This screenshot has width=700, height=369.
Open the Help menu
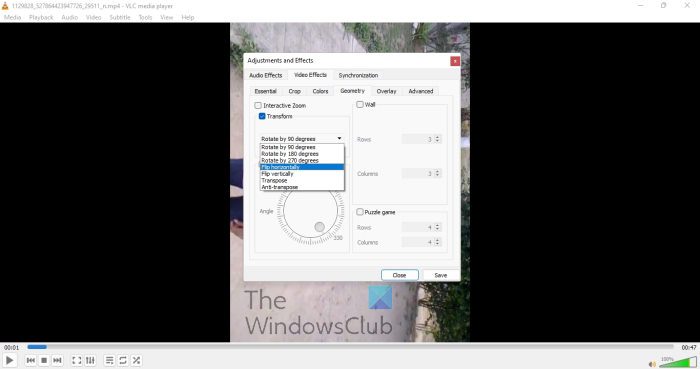point(188,17)
